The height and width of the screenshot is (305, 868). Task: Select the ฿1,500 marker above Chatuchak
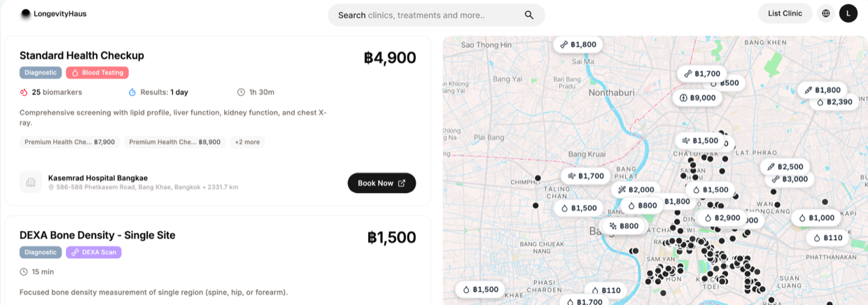click(x=700, y=141)
